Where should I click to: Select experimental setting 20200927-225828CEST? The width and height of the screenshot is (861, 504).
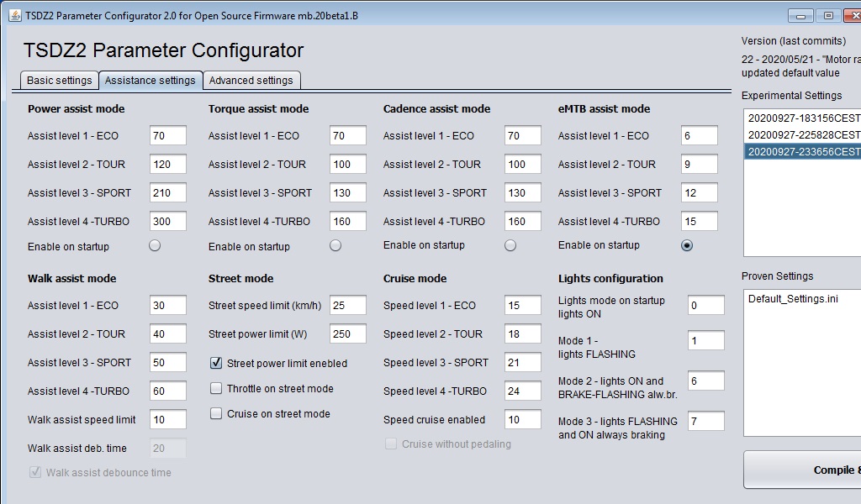coord(803,135)
